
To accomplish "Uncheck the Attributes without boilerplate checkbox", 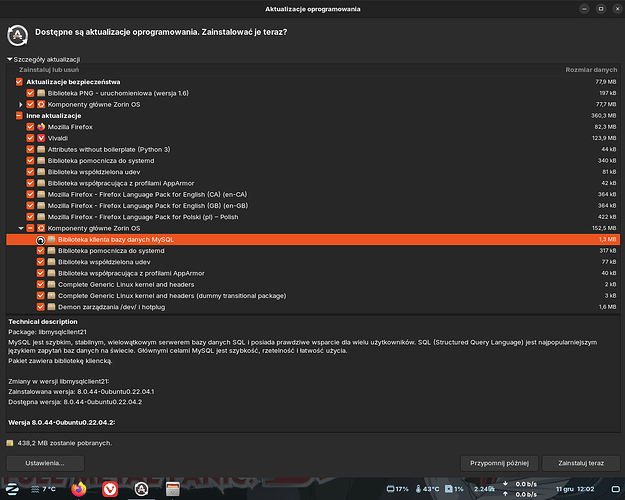I will [x=30, y=149].
